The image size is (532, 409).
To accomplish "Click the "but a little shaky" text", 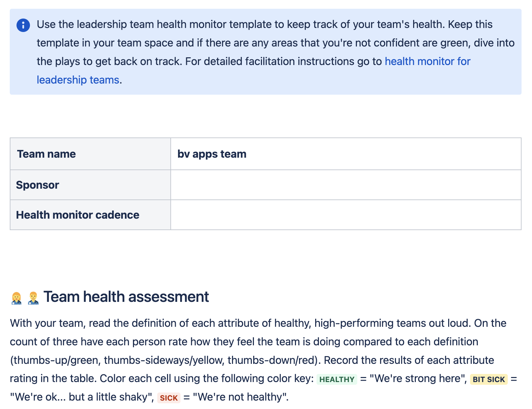I will point(108,397).
